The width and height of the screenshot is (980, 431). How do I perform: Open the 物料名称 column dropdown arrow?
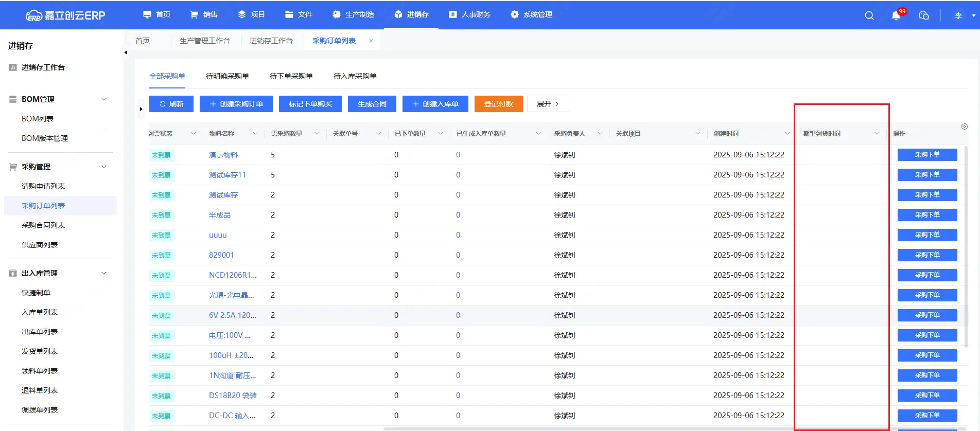tap(255, 134)
